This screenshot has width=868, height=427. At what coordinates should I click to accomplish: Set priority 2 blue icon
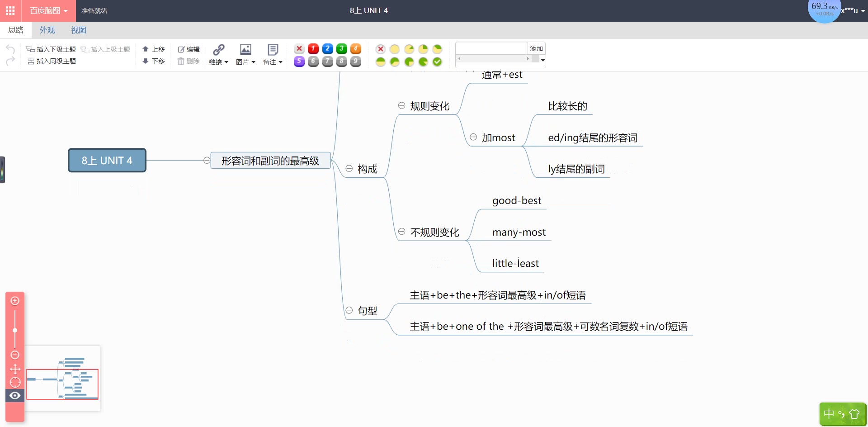pos(328,49)
